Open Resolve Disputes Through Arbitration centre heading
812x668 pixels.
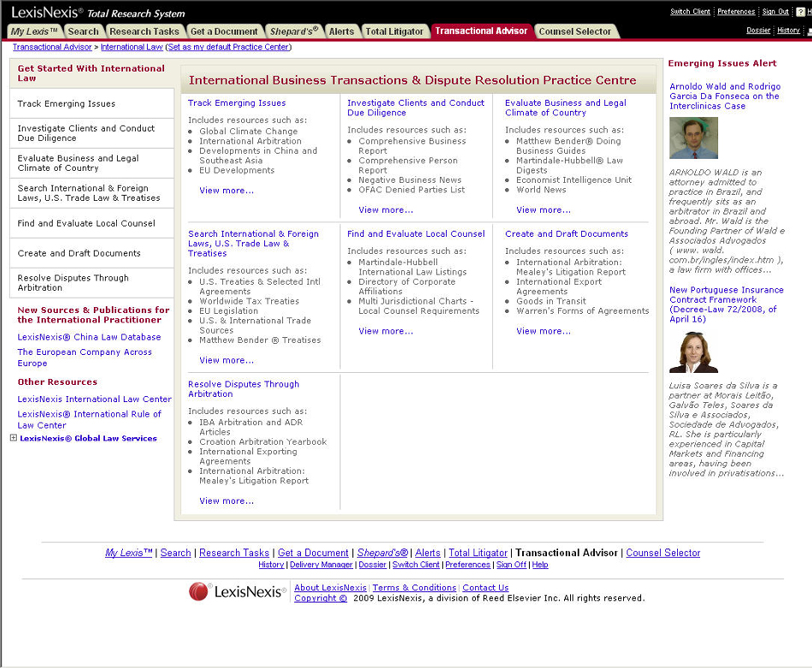click(244, 389)
